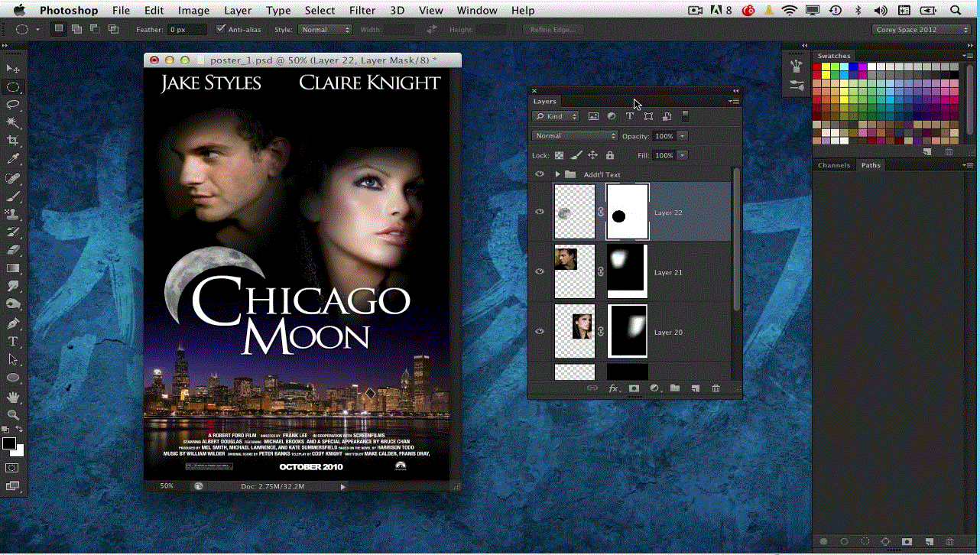Viewport: 980px width, 555px height.
Task: Hide Layer 21 using eye icon
Action: (540, 271)
